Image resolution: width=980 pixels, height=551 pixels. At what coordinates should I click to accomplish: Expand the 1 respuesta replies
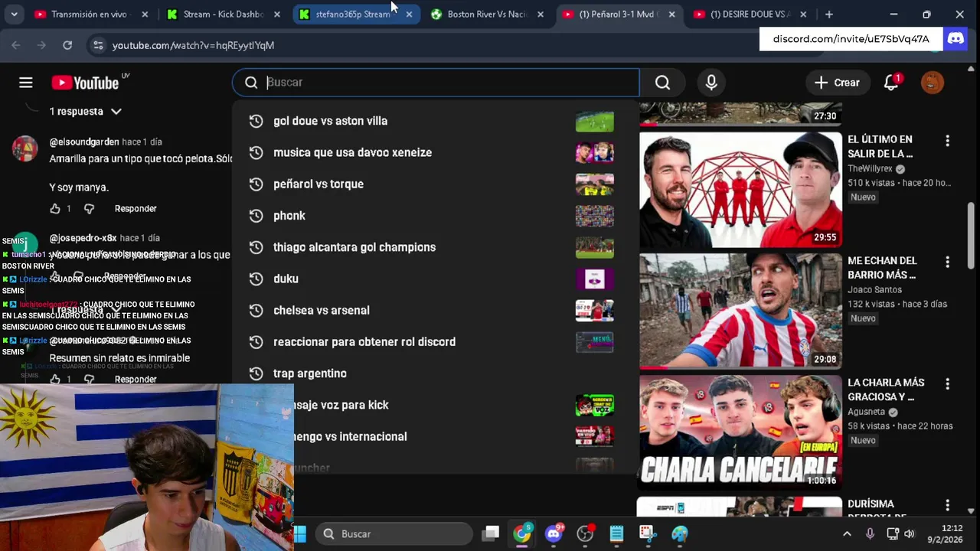pyautogui.click(x=86, y=112)
